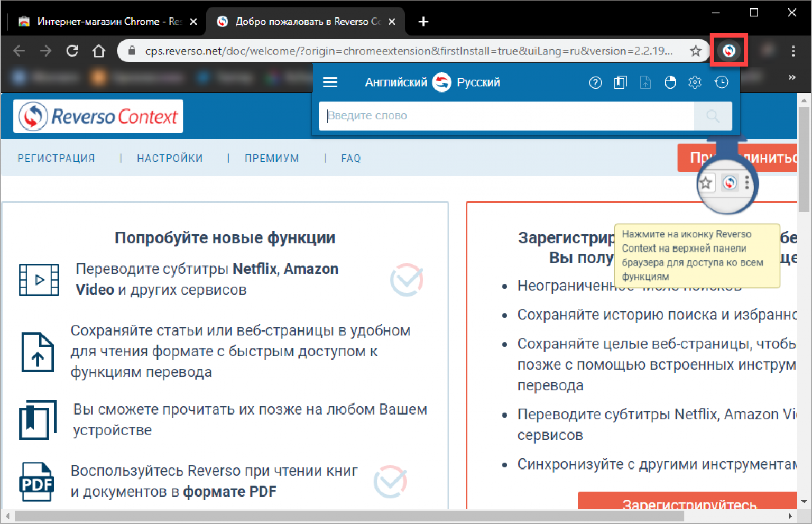Select the Русский target language
812x524 pixels.
coord(478,82)
